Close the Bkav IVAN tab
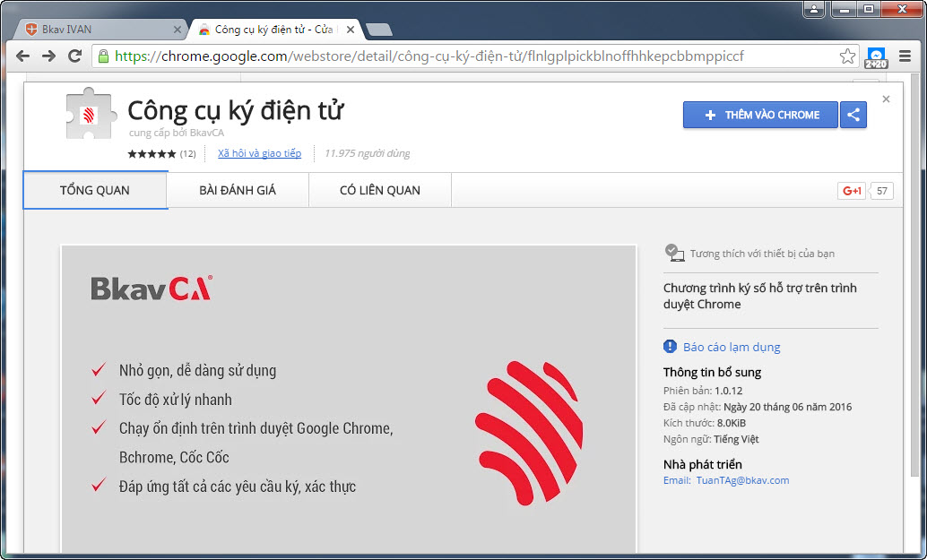The image size is (927, 560). click(177, 29)
